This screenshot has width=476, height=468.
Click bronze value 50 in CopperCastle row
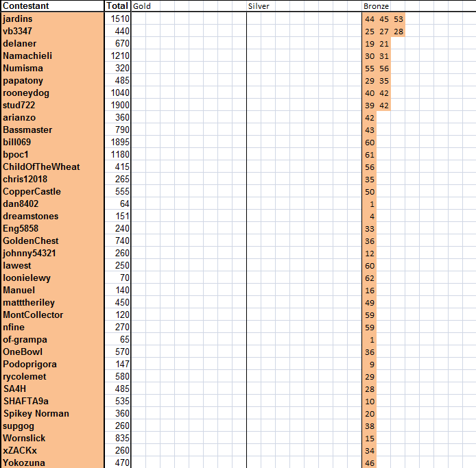370,192
